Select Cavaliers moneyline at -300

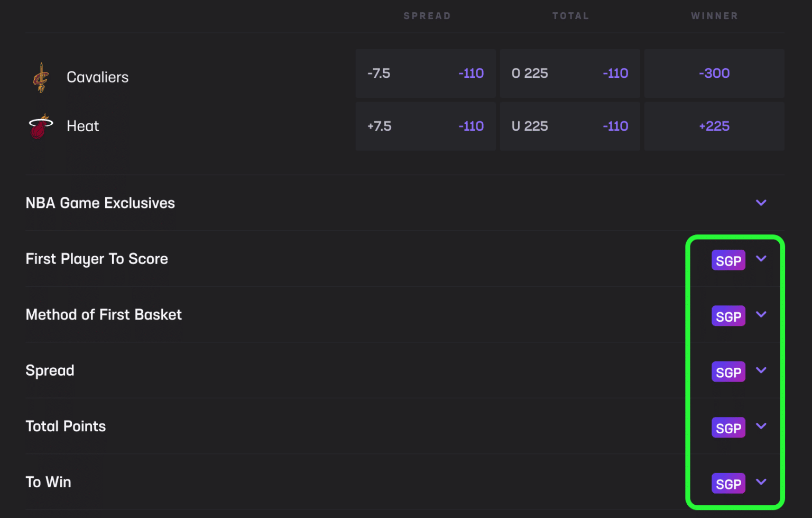[714, 74]
